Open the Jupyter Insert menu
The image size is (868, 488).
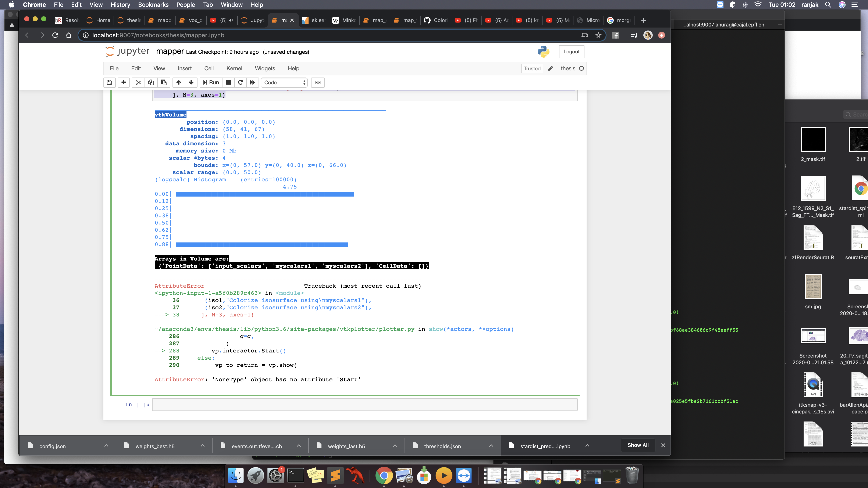pos(185,68)
